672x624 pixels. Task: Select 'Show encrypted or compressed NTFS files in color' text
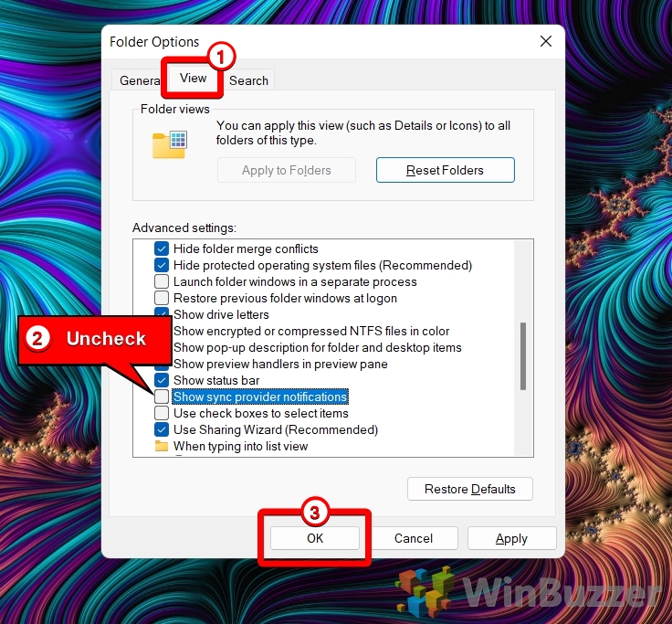click(311, 331)
